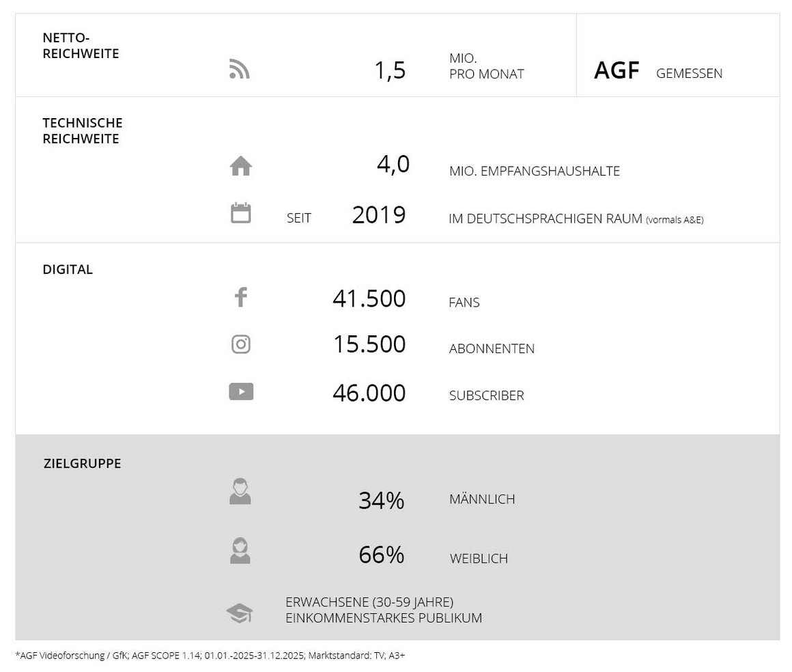Click the RSS feed reach icon
The height and width of the screenshot is (672, 792).
click(x=240, y=70)
